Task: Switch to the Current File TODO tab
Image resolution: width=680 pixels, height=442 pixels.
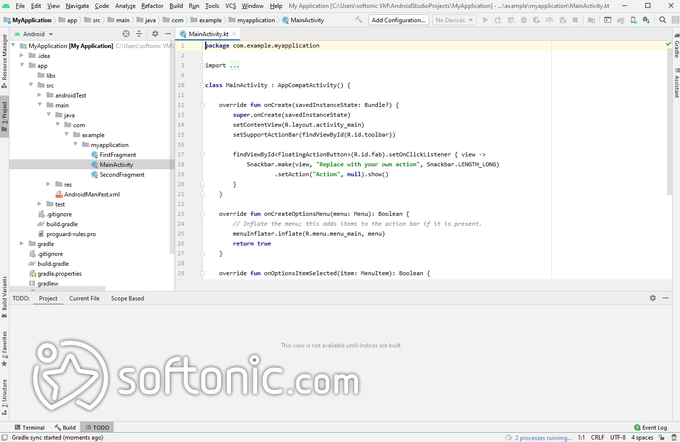Action: click(84, 298)
